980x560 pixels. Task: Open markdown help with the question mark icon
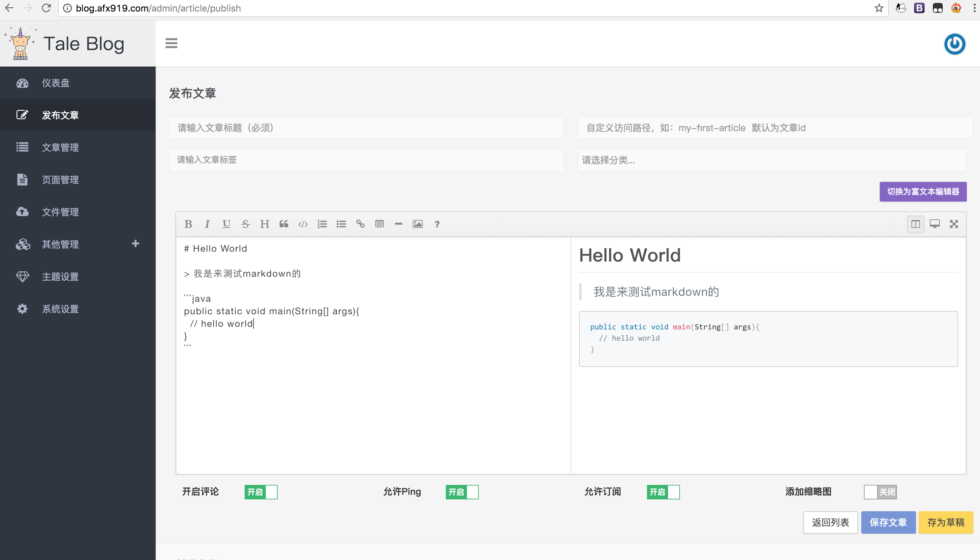point(437,224)
